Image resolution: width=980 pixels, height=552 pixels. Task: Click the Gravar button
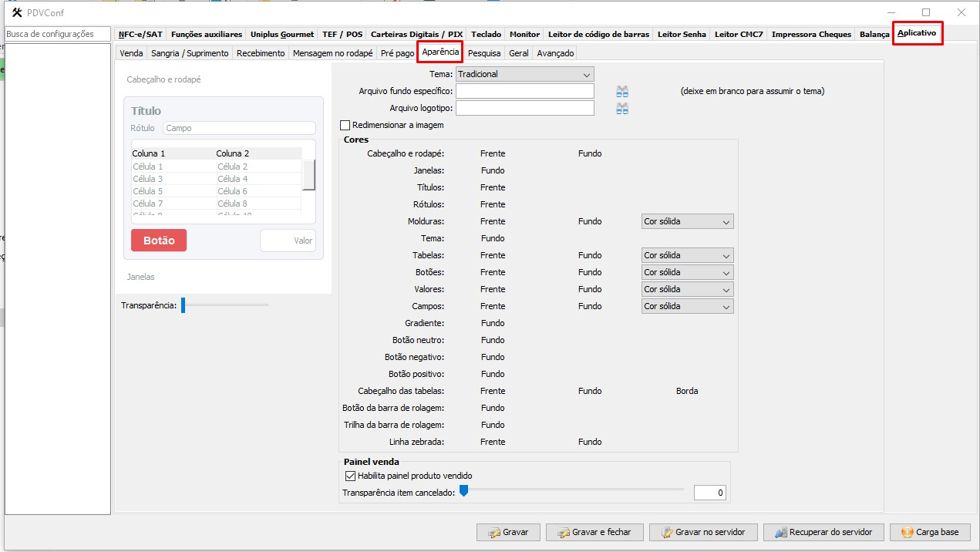coord(507,532)
